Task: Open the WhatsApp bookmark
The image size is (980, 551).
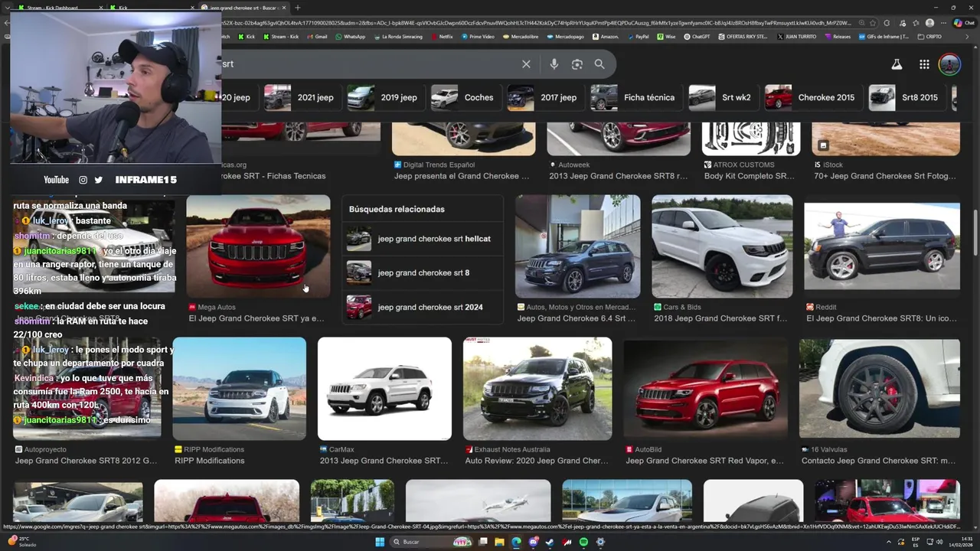Action: pyautogui.click(x=350, y=36)
